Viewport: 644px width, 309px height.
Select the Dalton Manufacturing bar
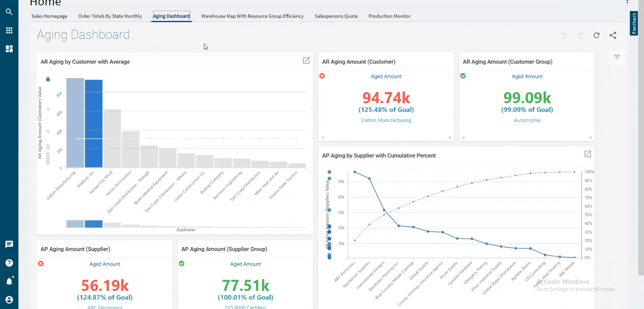[x=75, y=123]
